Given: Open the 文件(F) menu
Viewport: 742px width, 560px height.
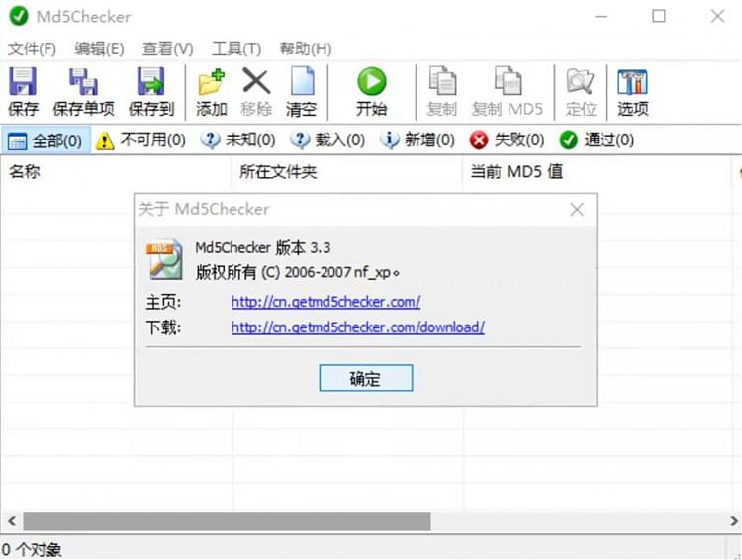Looking at the screenshot, I should 33,48.
